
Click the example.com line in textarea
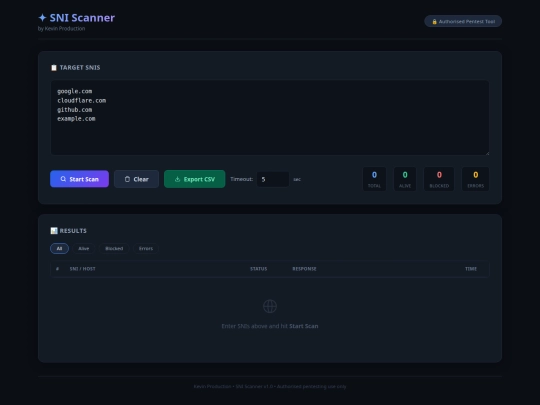[76, 119]
